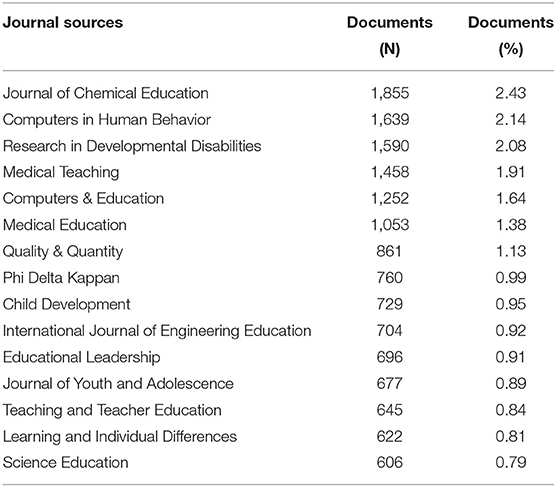This screenshot has height=487, width=556.
Task: Select Computers in Human Behavior entry
Action: click(107, 120)
